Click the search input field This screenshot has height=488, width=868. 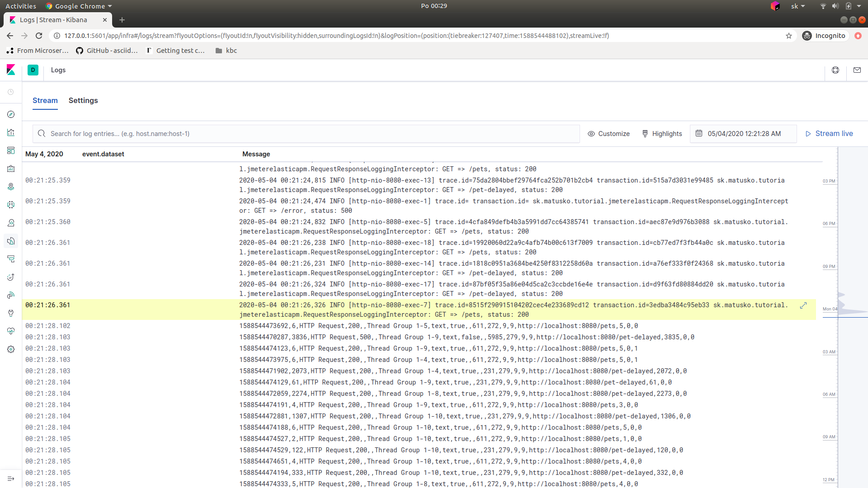[x=307, y=133]
